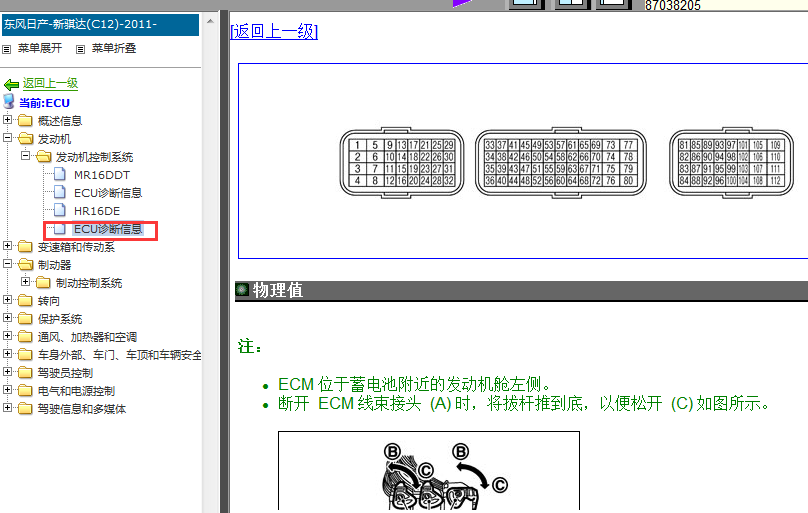Image resolution: width=808 pixels, height=513 pixels.
Task: Expand the 制动控制系统 tree node
Action: tap(25, 282)
